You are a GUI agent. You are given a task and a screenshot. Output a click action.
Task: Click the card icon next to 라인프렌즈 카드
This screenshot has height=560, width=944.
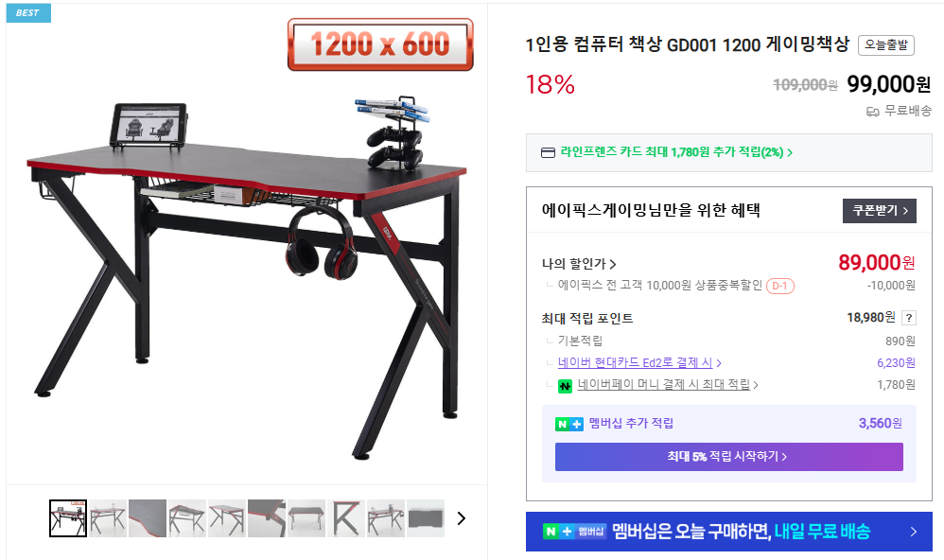(x=548, y=153)
